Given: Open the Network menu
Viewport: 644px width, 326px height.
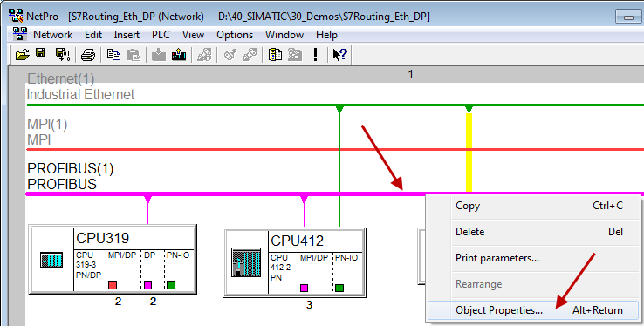Looking at the screenshot, I should click(x=53, y=35).
